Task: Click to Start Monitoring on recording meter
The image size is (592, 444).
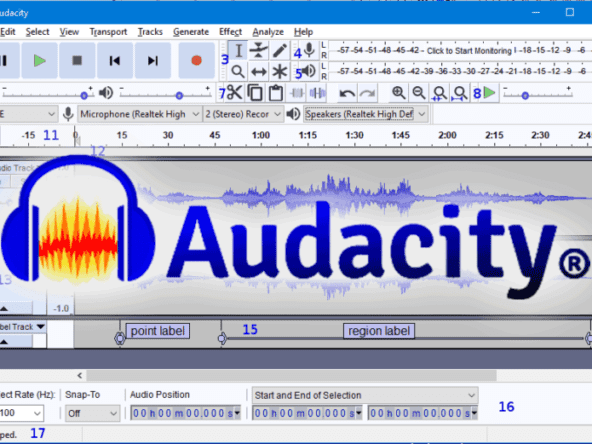Action: tap(469, 51)
